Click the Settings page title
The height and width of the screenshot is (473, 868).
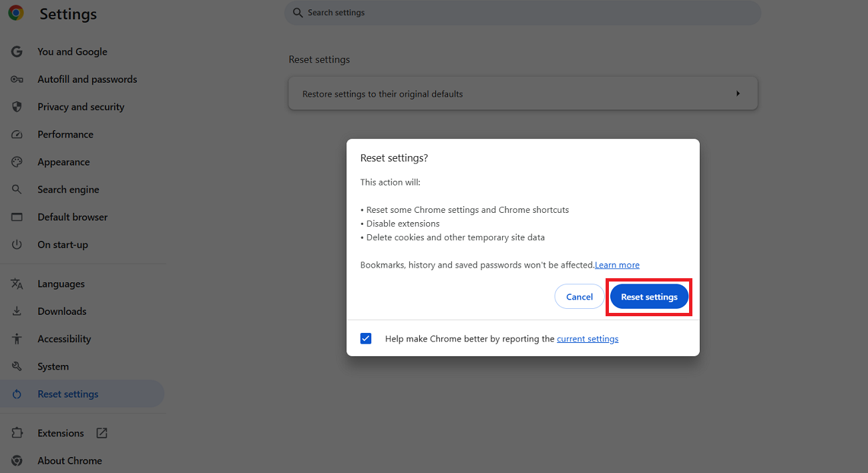coord(68,14)
